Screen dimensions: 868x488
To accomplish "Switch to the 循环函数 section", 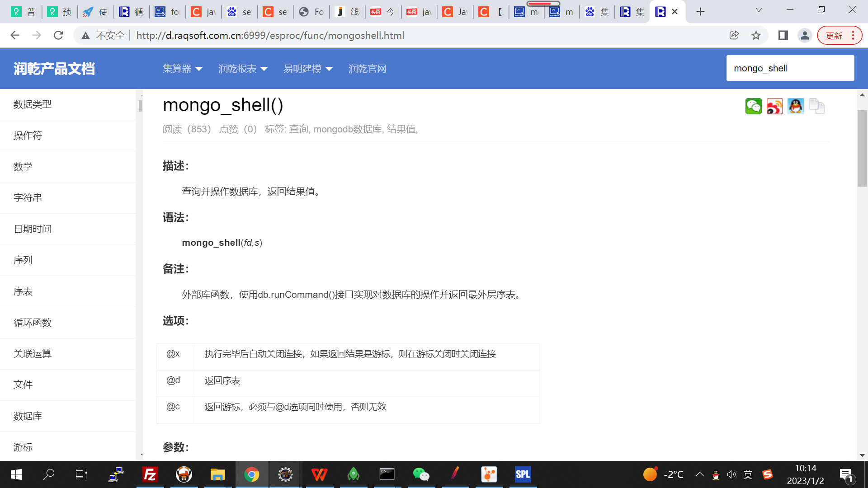I will click(x=32, y=323).
